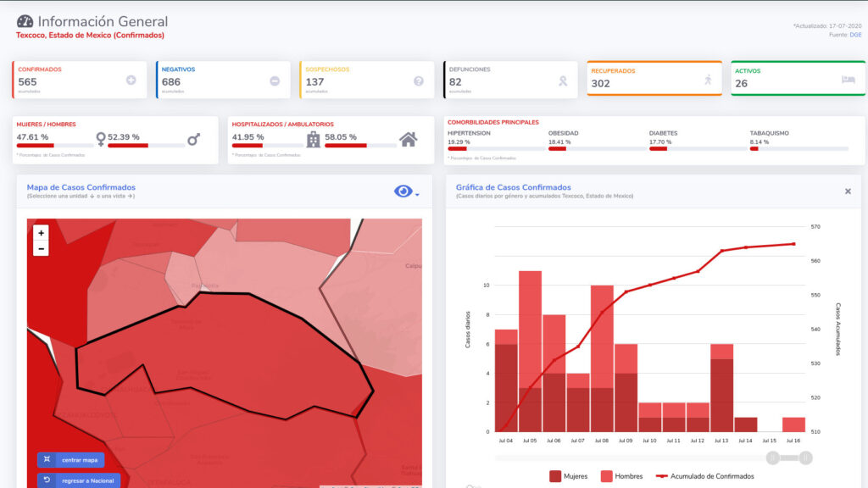Click the hospital building icon
Viewport: 868px width, 488px height.
[x=314, y=139]
